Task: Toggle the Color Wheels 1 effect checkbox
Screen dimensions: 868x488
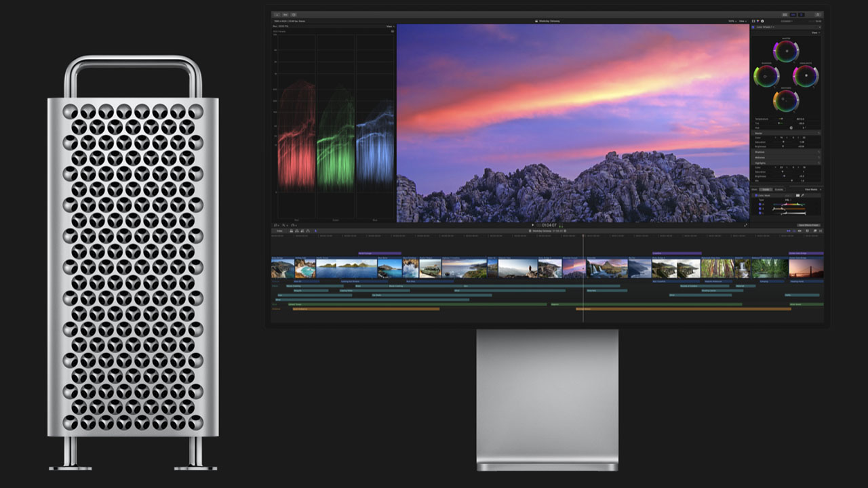Action: click(x=753, y=27)
